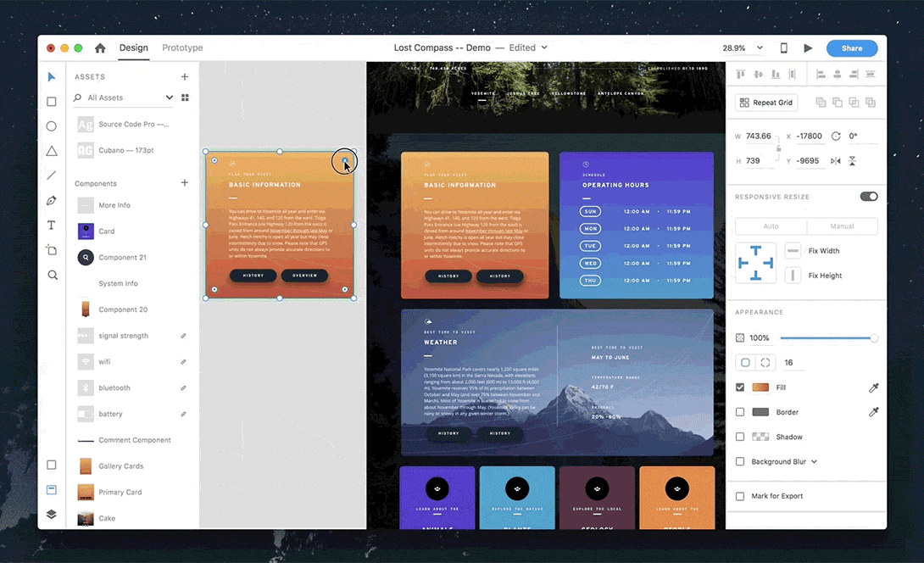Toggle Responsive Resize switch
Viewport: 924px width, 563px height.
(x=869, y=197)
